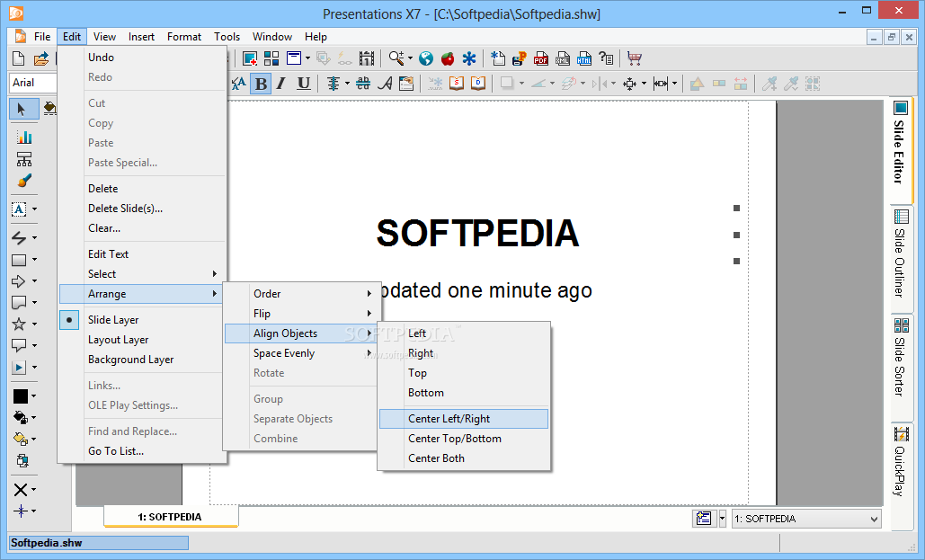
Task: Open the Format menu
Action: pyautogui.click(x=184, y=37)
